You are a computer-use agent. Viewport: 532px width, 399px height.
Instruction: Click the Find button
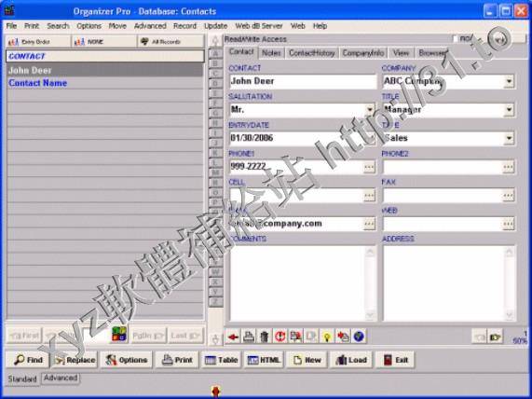pos(28,360)
